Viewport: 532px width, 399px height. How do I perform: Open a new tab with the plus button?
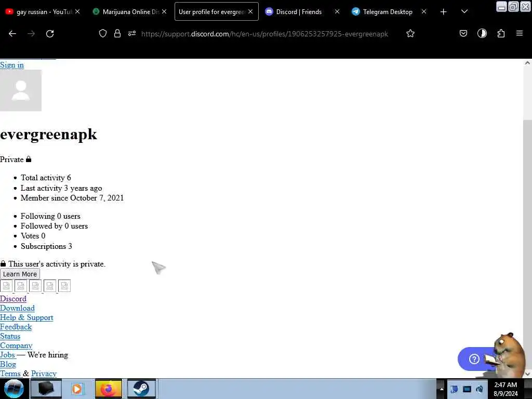click(444, 12)
